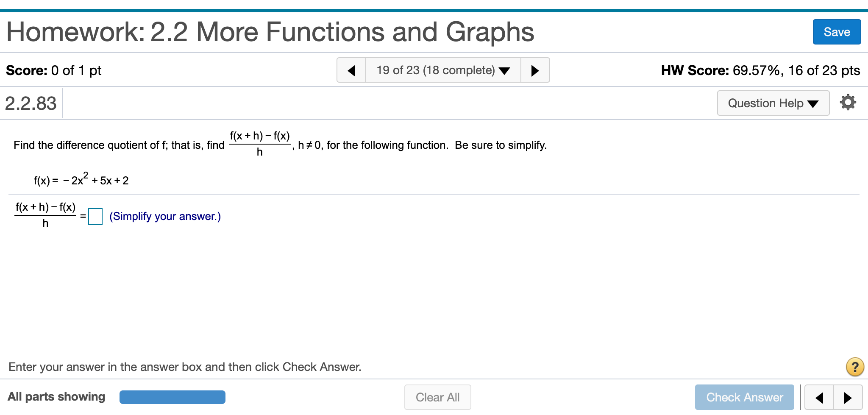Click the All parts showing label
The height and width of the screenshot is (415, 868).
56,397
